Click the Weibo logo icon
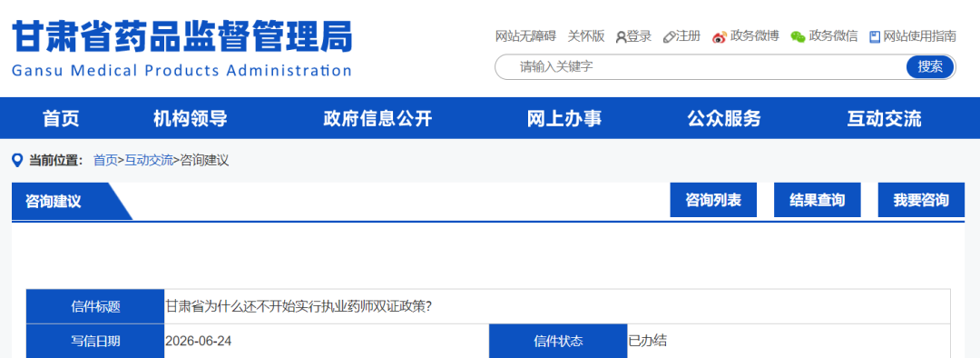Viewport: 980px width, 358px height. (720, 37)
